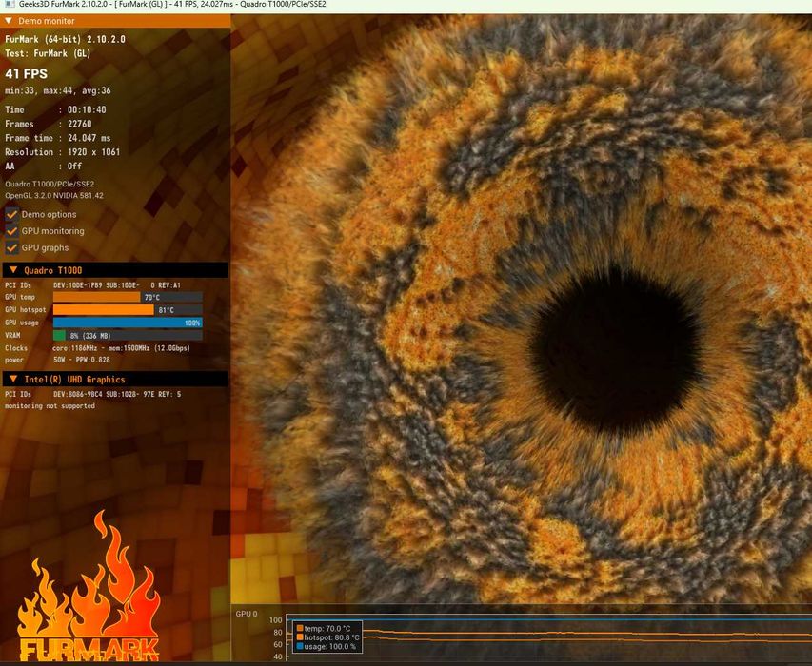812x666 pixels.
Task: Uncheck the GPU graphs checkbox
Action: (x=12, y=247)
